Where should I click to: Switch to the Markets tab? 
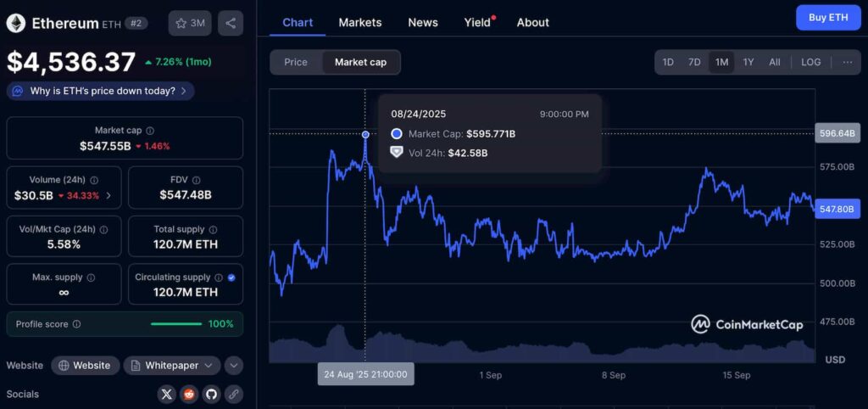pyautogui.click(x=359, y=22)
